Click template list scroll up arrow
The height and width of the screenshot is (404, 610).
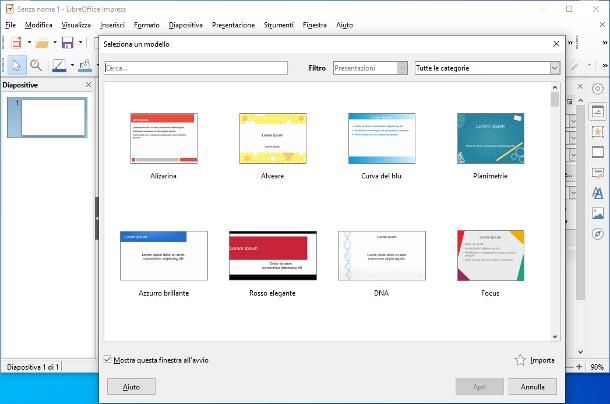(555, 87)
